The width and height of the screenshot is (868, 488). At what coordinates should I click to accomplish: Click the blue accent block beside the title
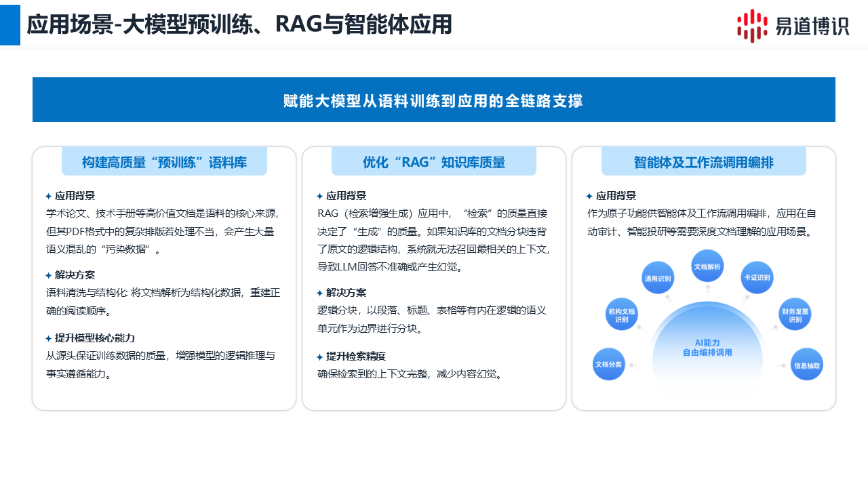[10, 25]
